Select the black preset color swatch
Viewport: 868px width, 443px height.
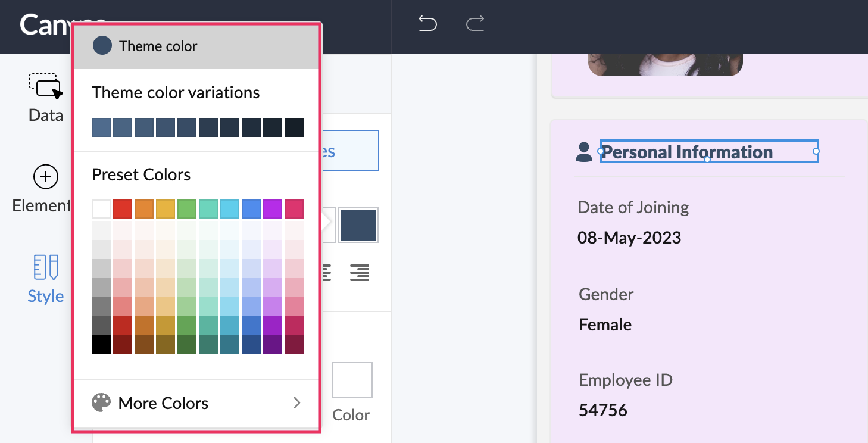[101, 345]
